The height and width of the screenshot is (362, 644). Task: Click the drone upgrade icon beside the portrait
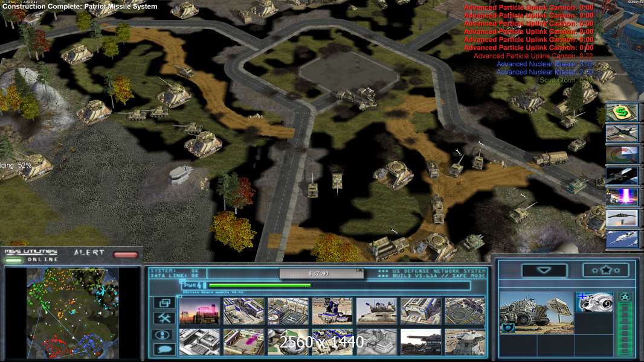pos(594,302)
